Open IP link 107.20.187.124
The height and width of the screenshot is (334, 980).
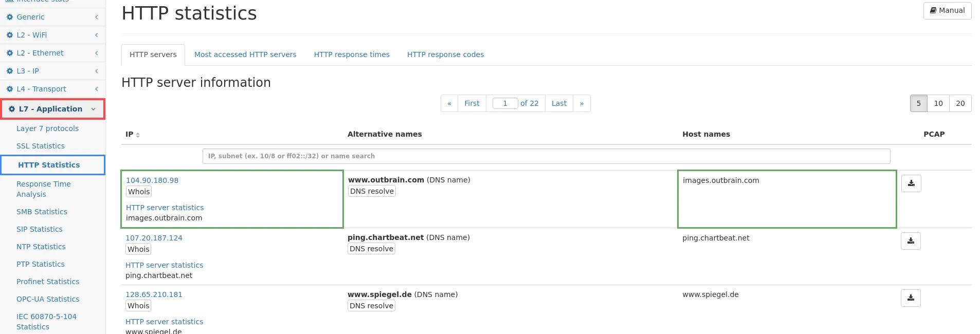(154, 238)
